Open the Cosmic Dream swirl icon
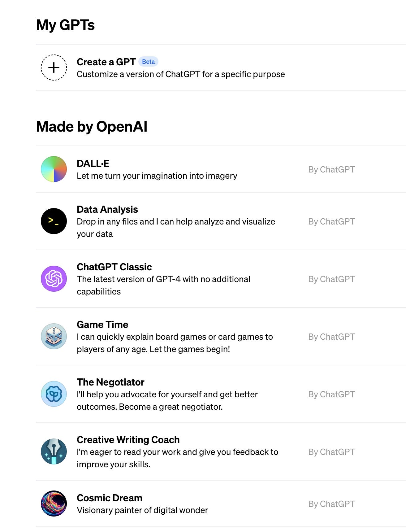 53,504
